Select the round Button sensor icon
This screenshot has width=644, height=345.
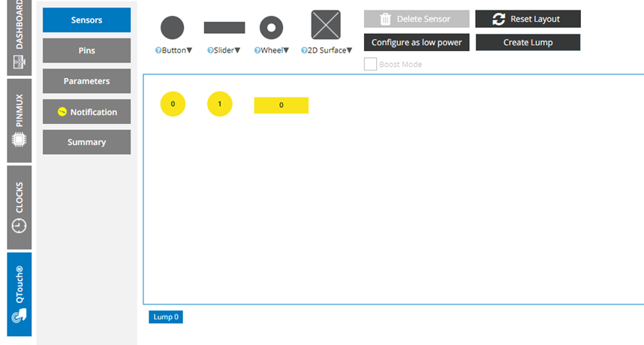point(172,28)
